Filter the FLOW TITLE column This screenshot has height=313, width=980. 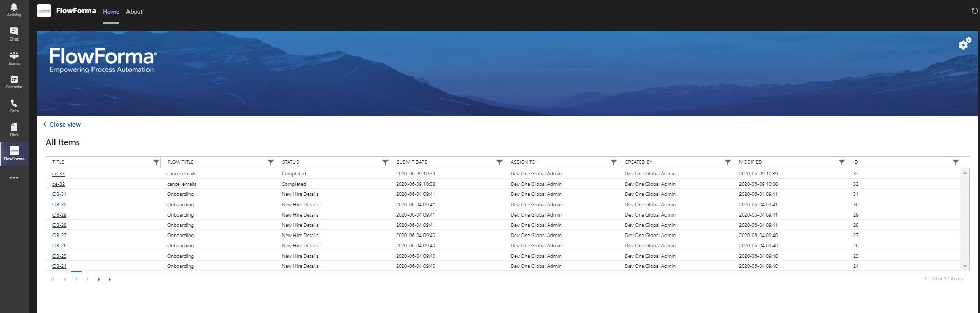[x=270, y=162]
